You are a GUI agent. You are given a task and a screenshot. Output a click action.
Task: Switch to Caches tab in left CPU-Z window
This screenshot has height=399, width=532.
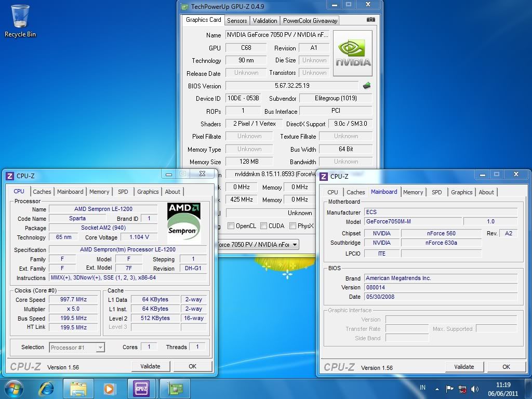click(x=42, y=192)
